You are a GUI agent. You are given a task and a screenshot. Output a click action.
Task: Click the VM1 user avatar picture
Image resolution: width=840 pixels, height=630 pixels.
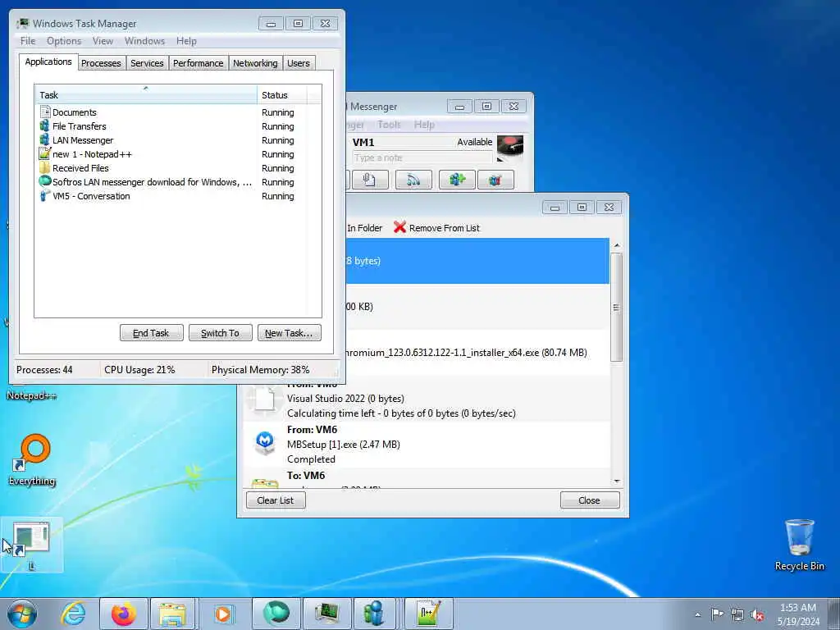click(510, 148)
